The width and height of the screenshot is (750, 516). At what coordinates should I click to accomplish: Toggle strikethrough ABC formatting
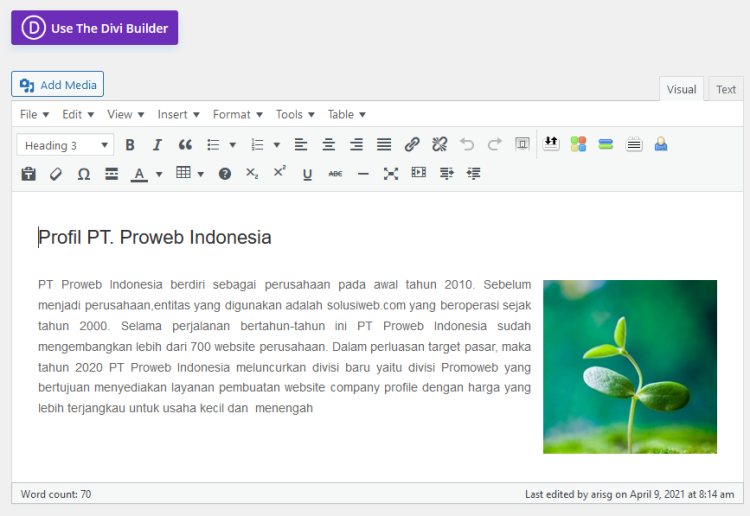click(335, 174)
